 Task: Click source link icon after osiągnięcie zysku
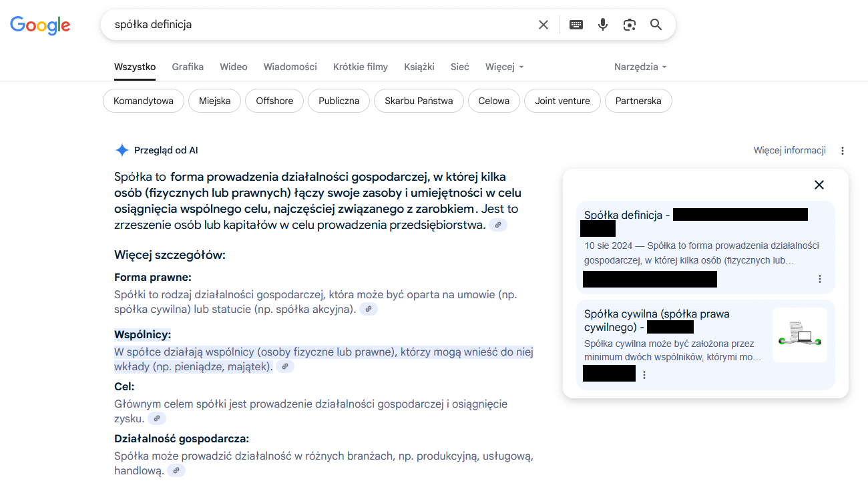pos(157,418)
